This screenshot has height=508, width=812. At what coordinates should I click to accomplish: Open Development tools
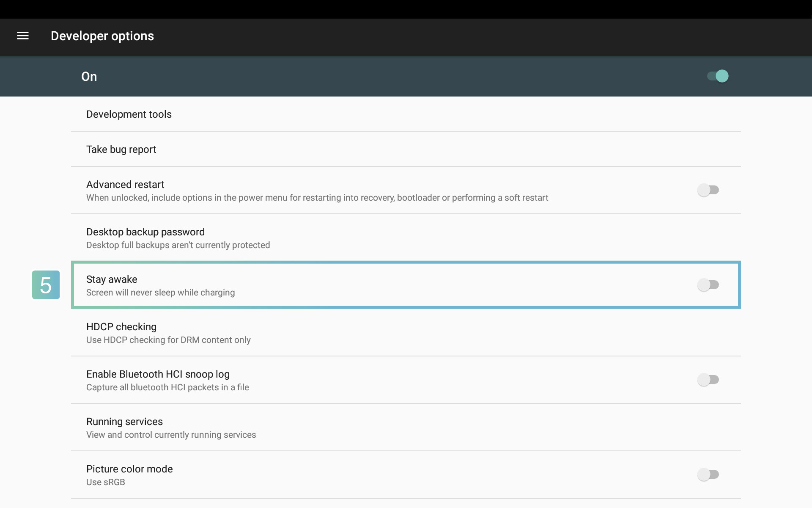point(406,114)
